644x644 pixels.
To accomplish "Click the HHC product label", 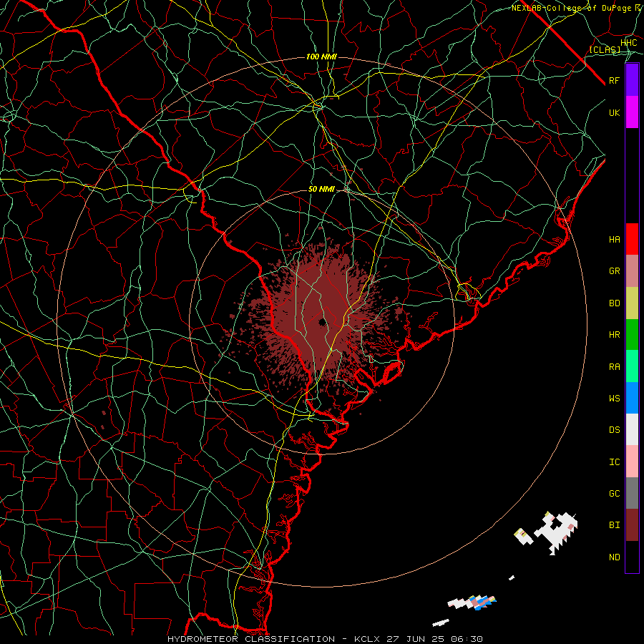I will 628,43.
